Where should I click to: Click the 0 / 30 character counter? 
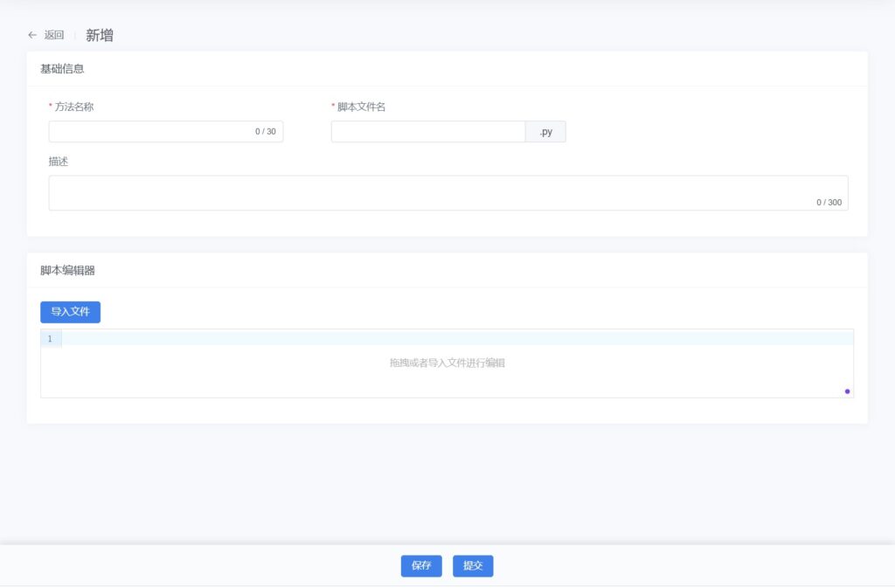click(x=266, y=132)
